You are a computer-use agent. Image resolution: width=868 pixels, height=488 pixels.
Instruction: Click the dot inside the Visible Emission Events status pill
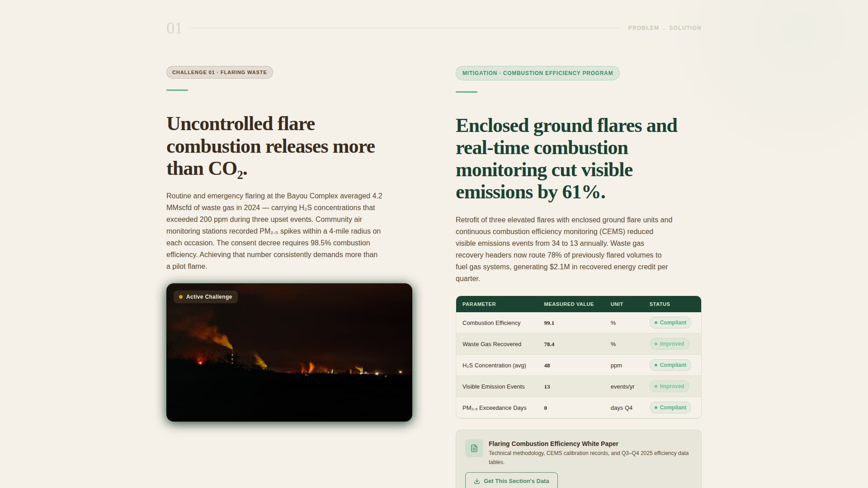click(x=656, y=386)
